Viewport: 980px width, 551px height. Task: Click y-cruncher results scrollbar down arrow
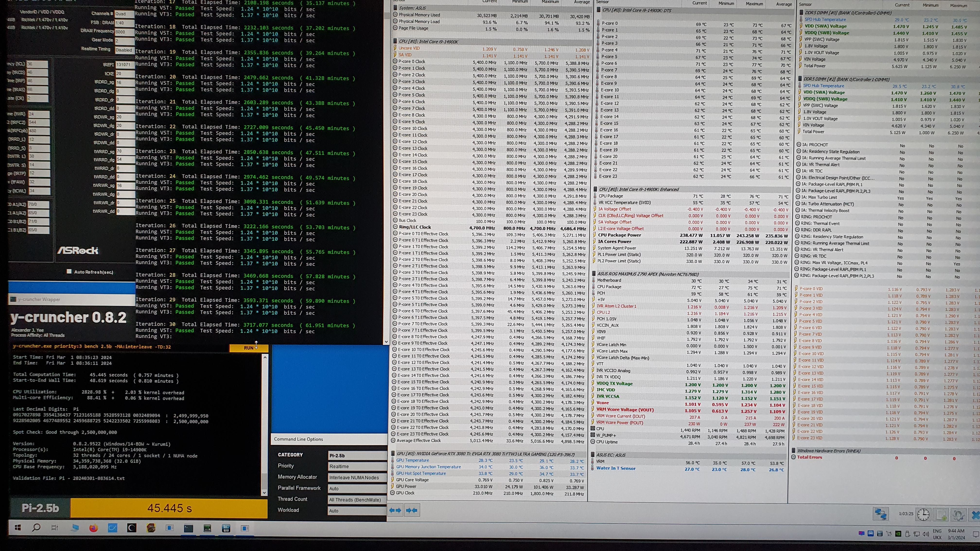(x=264, y=493)
